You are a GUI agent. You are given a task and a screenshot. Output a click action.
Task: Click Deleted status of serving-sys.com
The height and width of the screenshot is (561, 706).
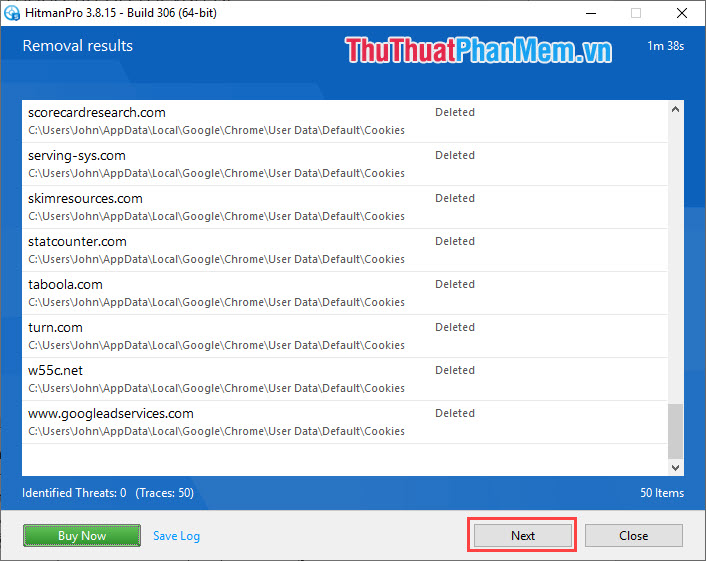455,155
